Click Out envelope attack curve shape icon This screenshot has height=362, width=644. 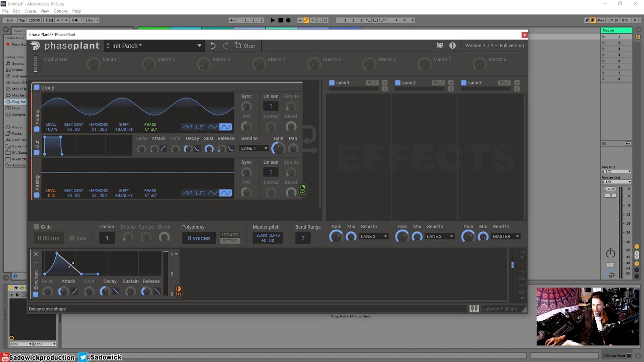[164, 149]
